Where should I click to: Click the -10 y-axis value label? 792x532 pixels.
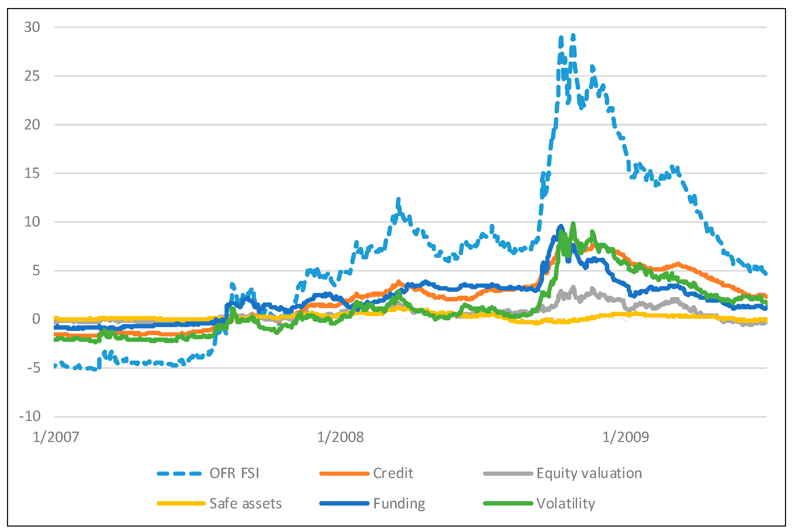pyautogui.click(x=30, y=416)
